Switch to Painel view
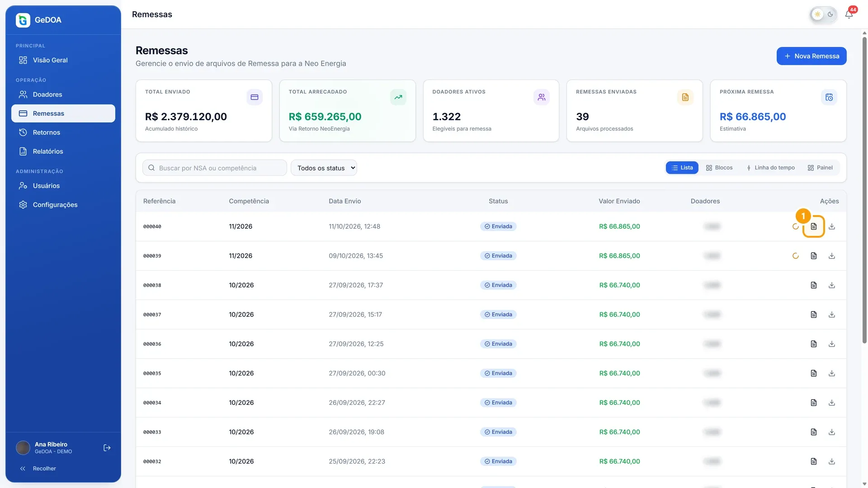This screenshot has height=488, width=868. point(820,168)
